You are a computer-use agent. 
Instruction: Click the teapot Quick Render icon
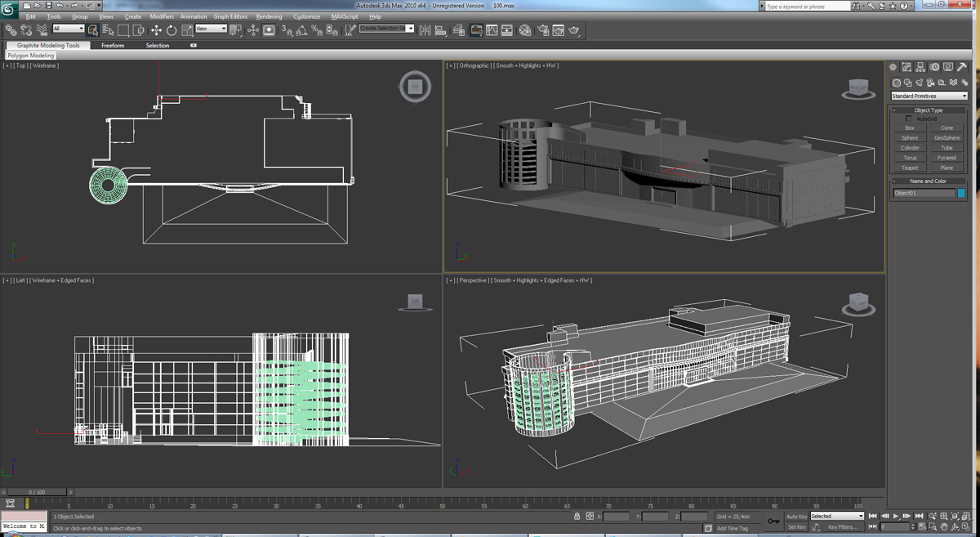point(574,30)
